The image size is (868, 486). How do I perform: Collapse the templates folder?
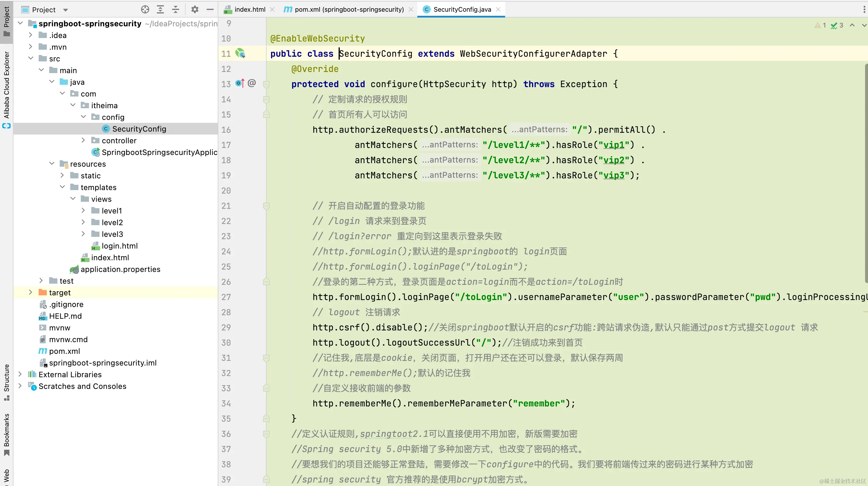[62, 187]
